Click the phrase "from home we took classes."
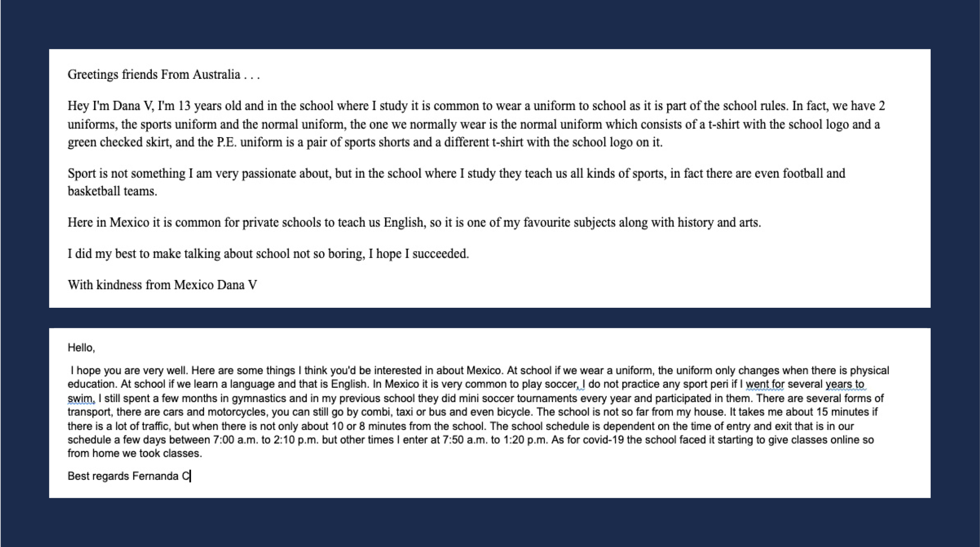Screen dimensions: 980x547 [x=135, y=453]
